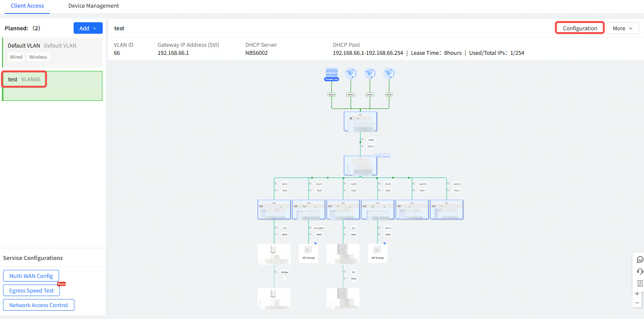The height and width of the screenshot is (319, 644).
Task: Open Network Access Control
Action: point(39,305)
